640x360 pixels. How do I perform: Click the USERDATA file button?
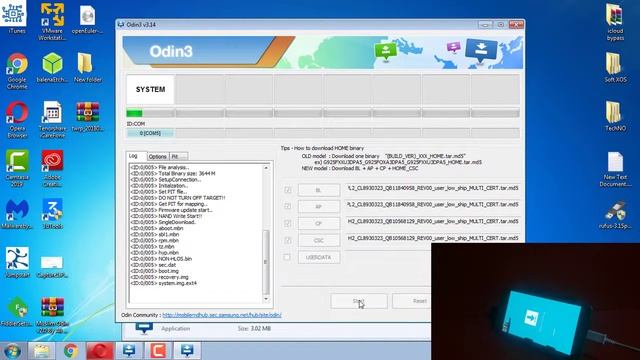[318, 257]
